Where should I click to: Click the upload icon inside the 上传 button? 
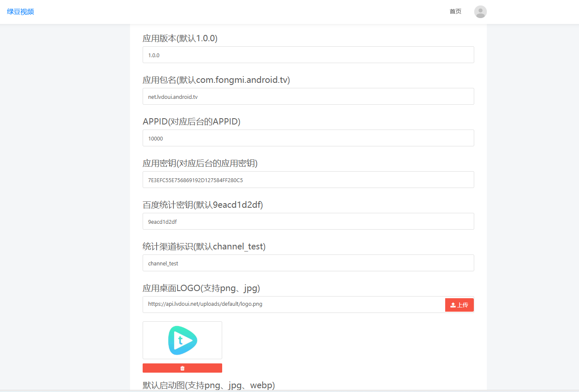click(454, 305)
